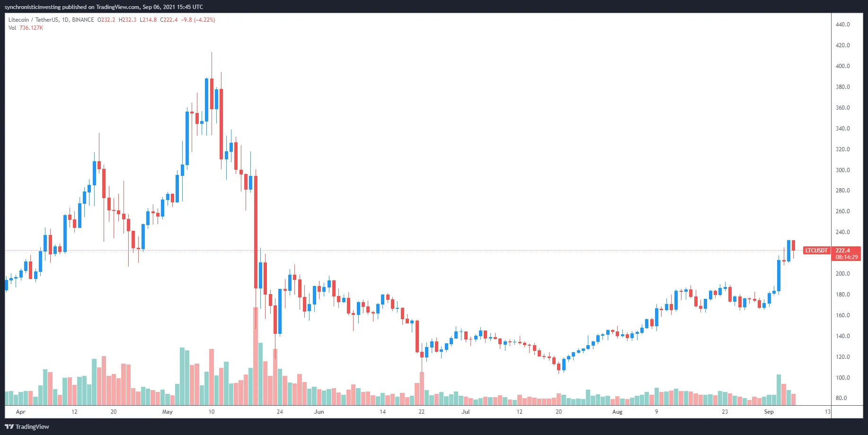Image resolution: width=868 pixels, height=435 pixels.
Task: Click the current price 222.4 tag
Action: (842, 251)
